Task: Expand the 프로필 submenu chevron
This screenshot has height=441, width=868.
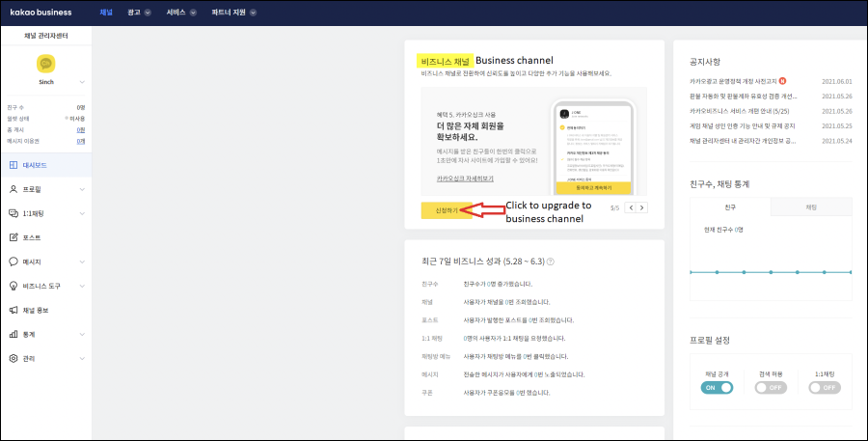Action: (x=82, y=189)
